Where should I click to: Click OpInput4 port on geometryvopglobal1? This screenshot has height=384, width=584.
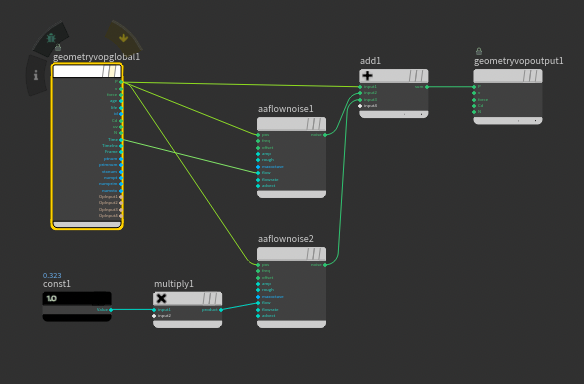pyautogui.click(x=121, y=216)
